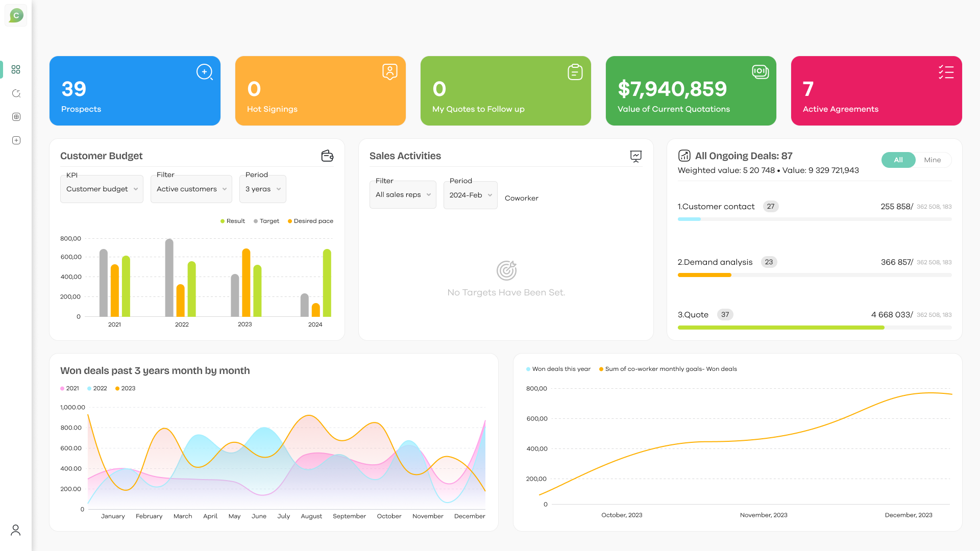The width and height of the screenshot is (980, 551).
Task: Select the All tab for ongoing deals
Action: click(x=898, y=160)
